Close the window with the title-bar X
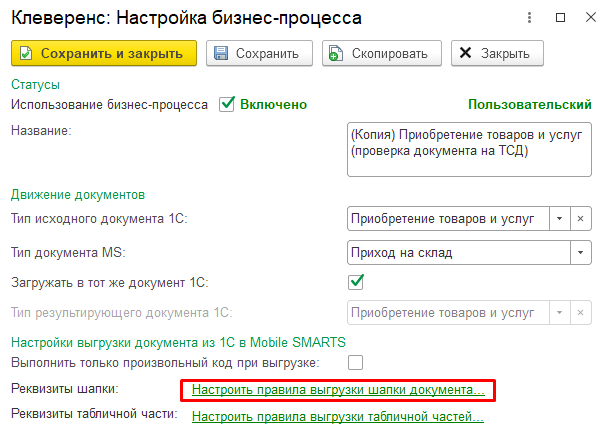599x430 pixels. pyautogui.click(x=591, y=18)
